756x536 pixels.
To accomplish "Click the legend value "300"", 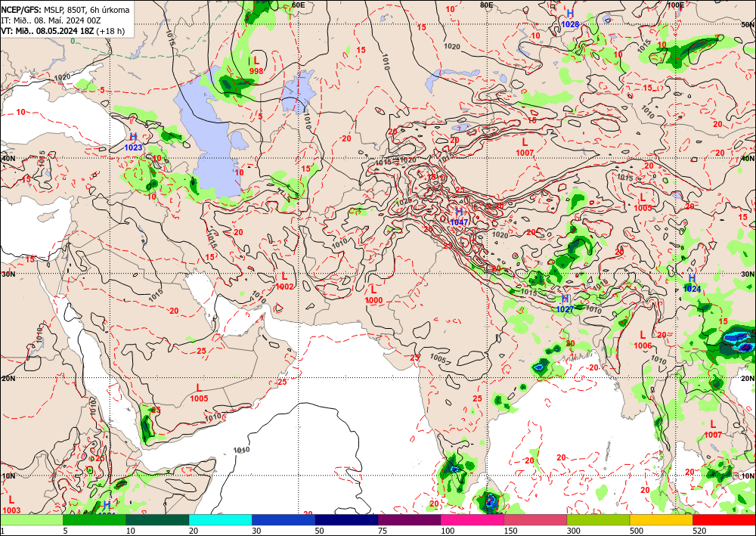I will pos(574,531).
